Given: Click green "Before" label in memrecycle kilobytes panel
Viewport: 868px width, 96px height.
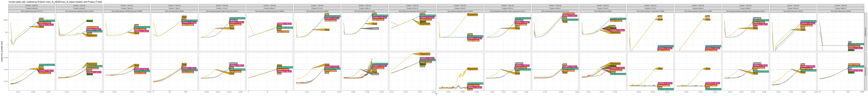Looking at the screenshot, I should point(90,21).
